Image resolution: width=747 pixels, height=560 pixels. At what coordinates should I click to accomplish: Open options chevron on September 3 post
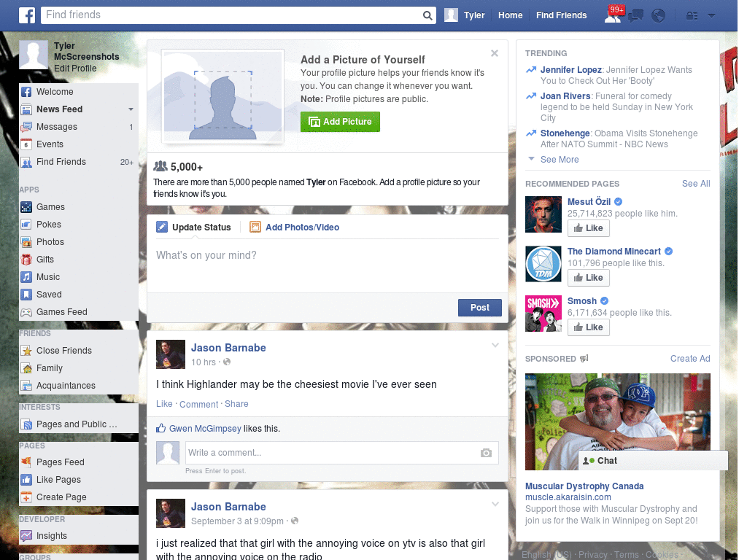point(495,505)
